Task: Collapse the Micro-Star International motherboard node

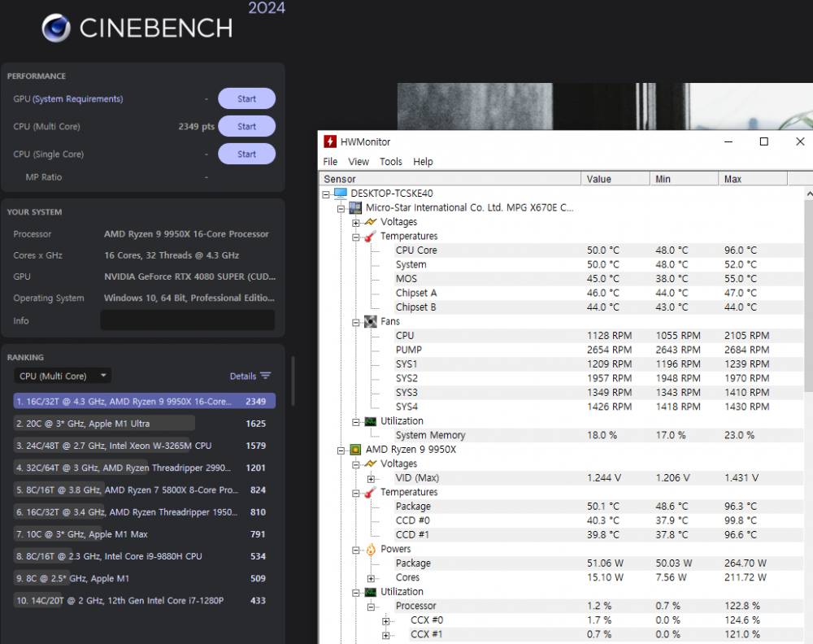Action: pos(341,209)
